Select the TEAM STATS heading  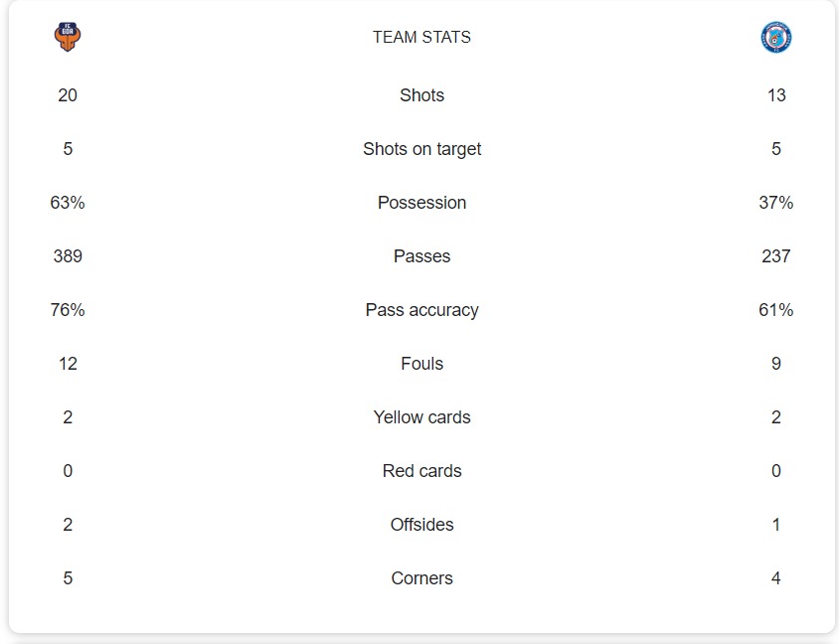tap(421, 38)
